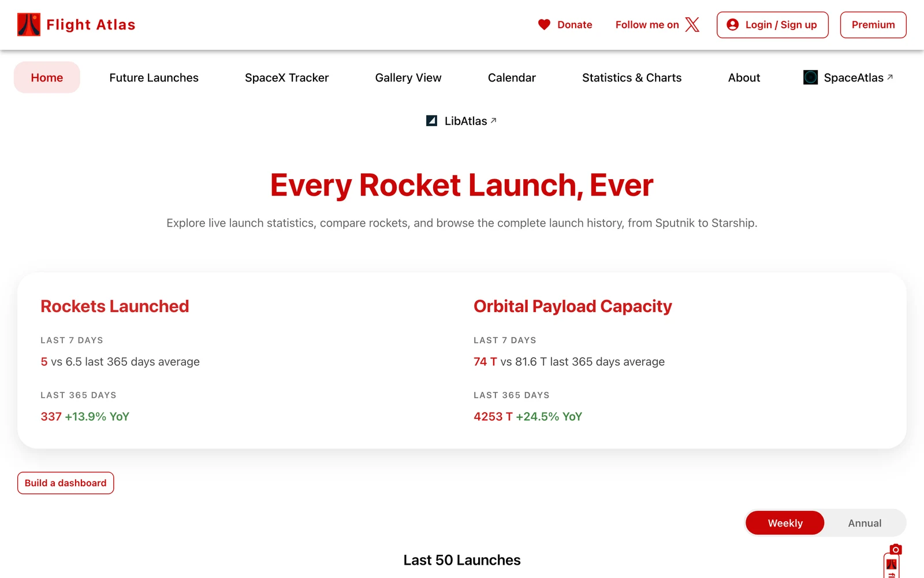The height and width of the screenshot is (578, 924).
Task: Click the Follow me on link text
Action: (647, 25)
